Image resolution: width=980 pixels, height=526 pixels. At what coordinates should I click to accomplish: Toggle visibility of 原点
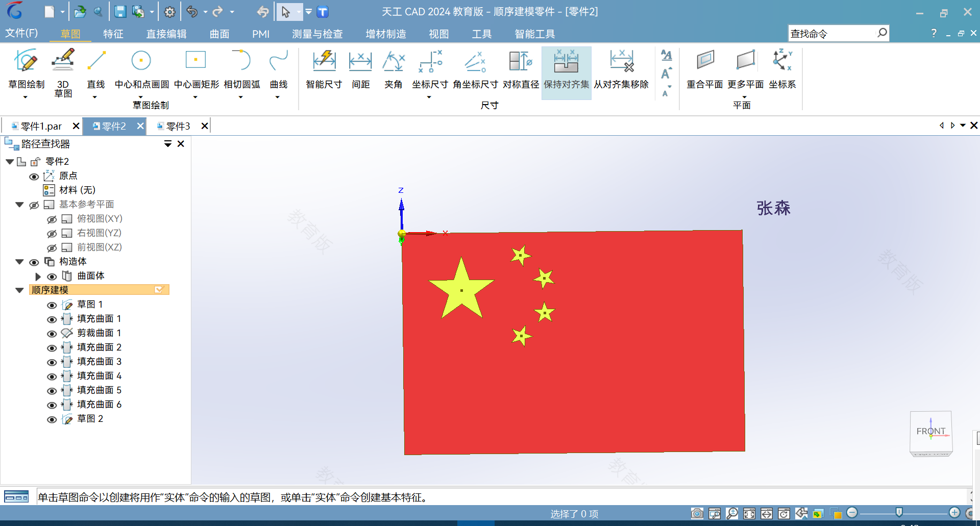(x=34, y=177)
